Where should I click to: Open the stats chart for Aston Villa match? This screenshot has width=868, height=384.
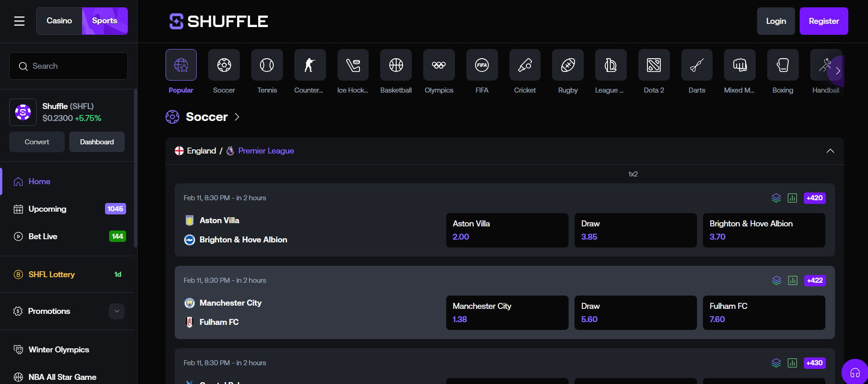(x=792, y=198)
